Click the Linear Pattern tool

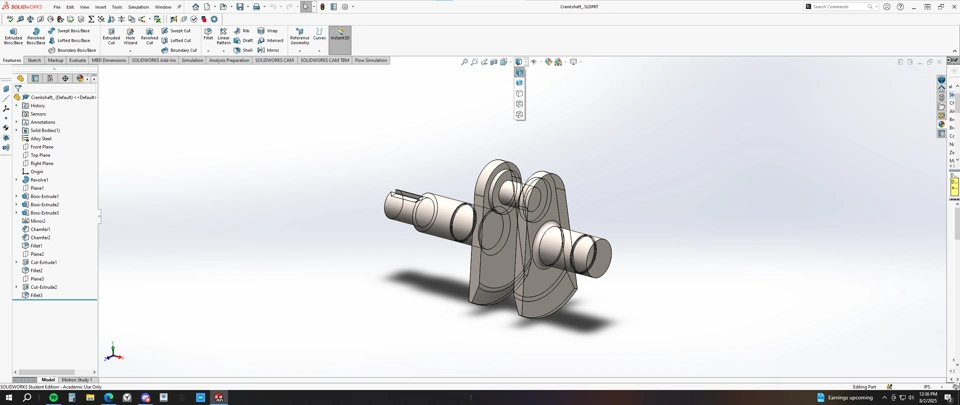[223, 36]
